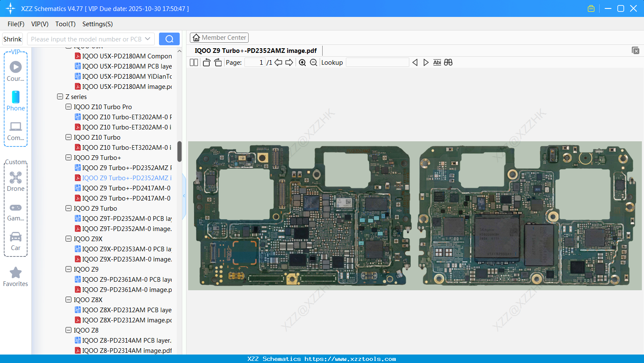
Task: Click the blue search button
Action: 169,39
